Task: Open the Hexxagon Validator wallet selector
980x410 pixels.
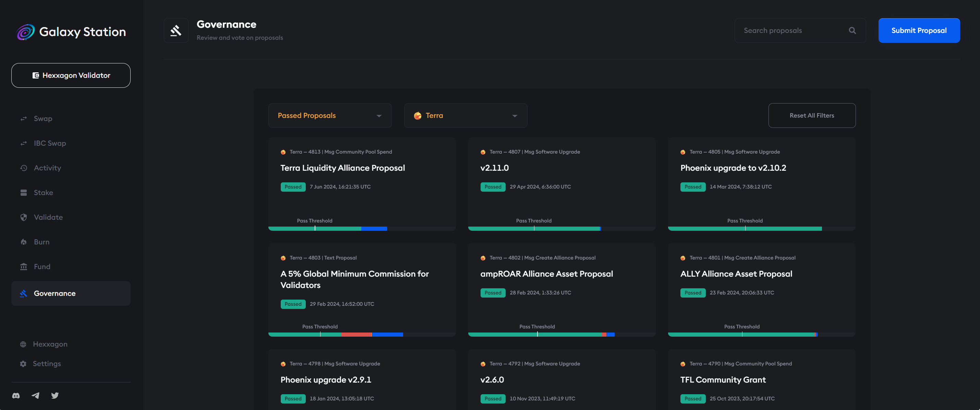Action: pyautogui.click(x=71, y=75)
